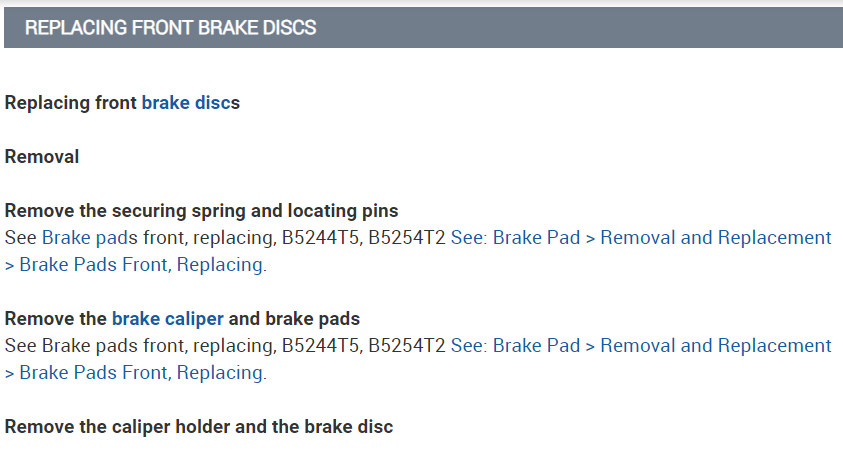Click the "brake disc" link in the title line
This screenshot has height=452, width=843.
[185, 103]
